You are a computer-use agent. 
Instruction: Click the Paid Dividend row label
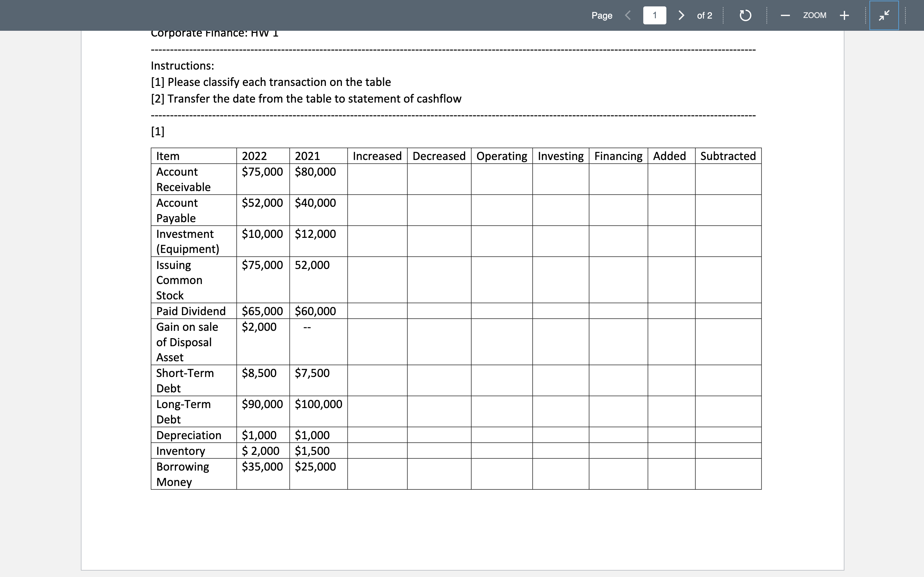(x=191, y=311)
